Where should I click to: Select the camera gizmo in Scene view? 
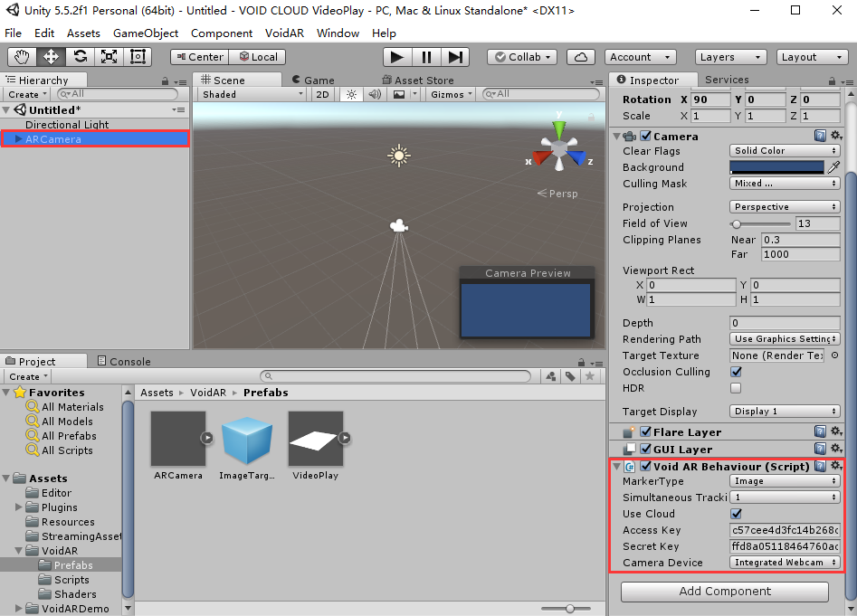tap(399, 225)
